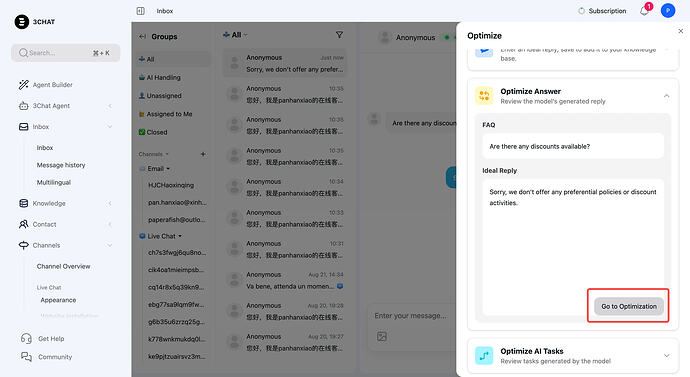Click the Optimize AI Tasks teal icon

click(x=484, y=355)
